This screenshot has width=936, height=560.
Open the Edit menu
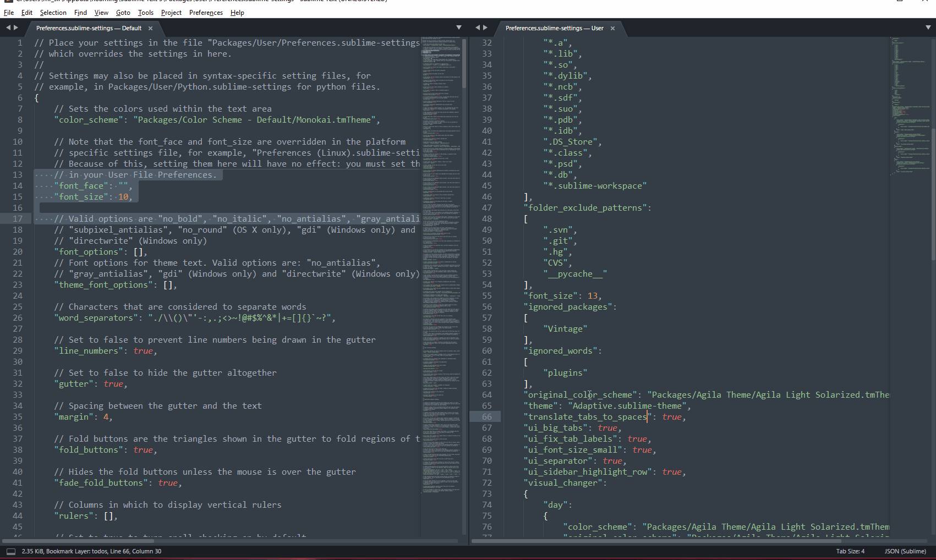26,13
